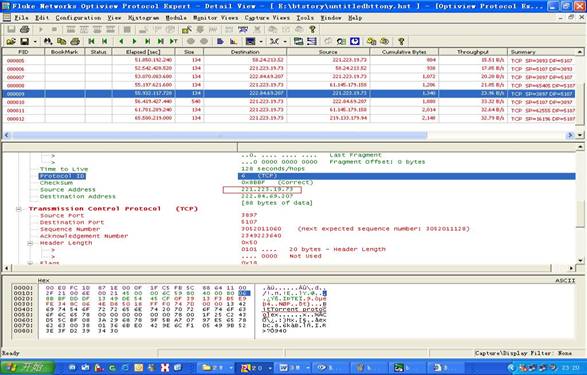Collapse the Header Length tree node
Viewport: 587px width, 375px height.
pyautogui.click(x=30, y=243)
